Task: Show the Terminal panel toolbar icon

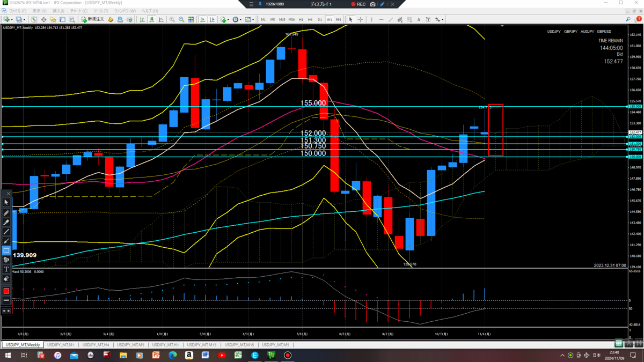Action: (x=62, y=19)
